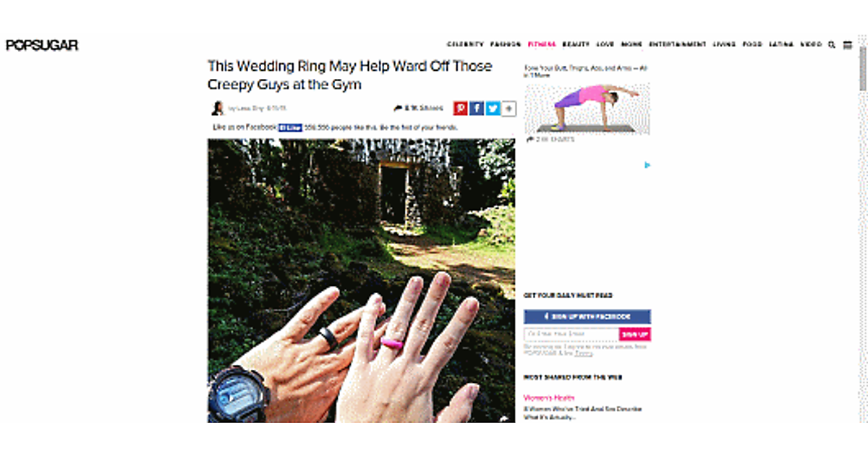Share the article on Twitter
Image resolution: width=868 pixels, height=456 pixels.
[493, 109]
